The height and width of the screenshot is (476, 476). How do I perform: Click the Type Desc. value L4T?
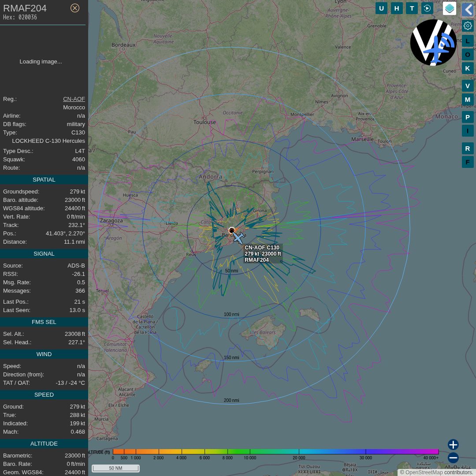point(80,151)
